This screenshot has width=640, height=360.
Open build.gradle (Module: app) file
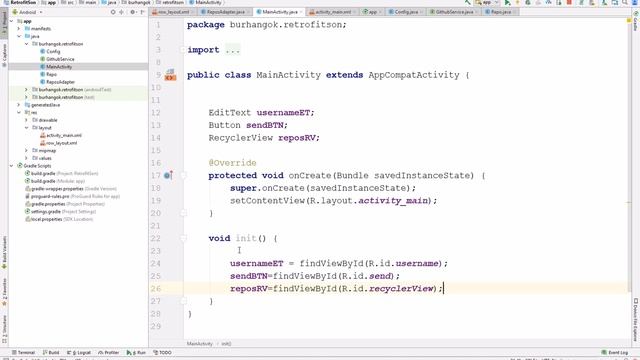click(55, 181)
